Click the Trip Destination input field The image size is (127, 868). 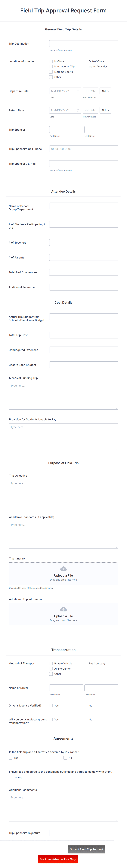[x=84, y=43]
